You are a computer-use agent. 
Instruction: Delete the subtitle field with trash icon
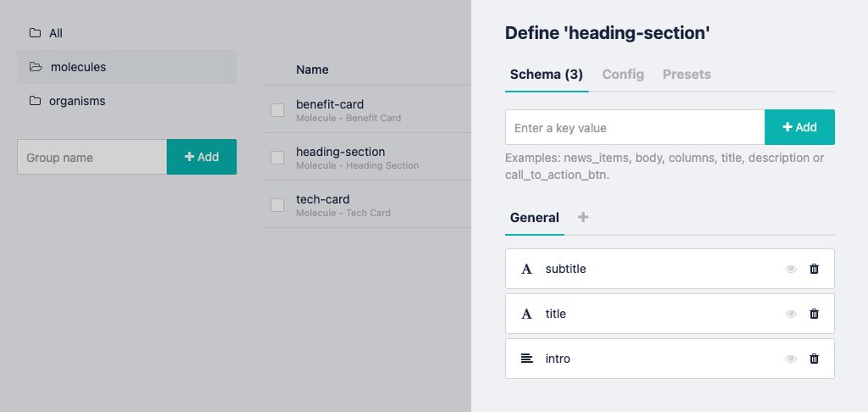[815, 269]
